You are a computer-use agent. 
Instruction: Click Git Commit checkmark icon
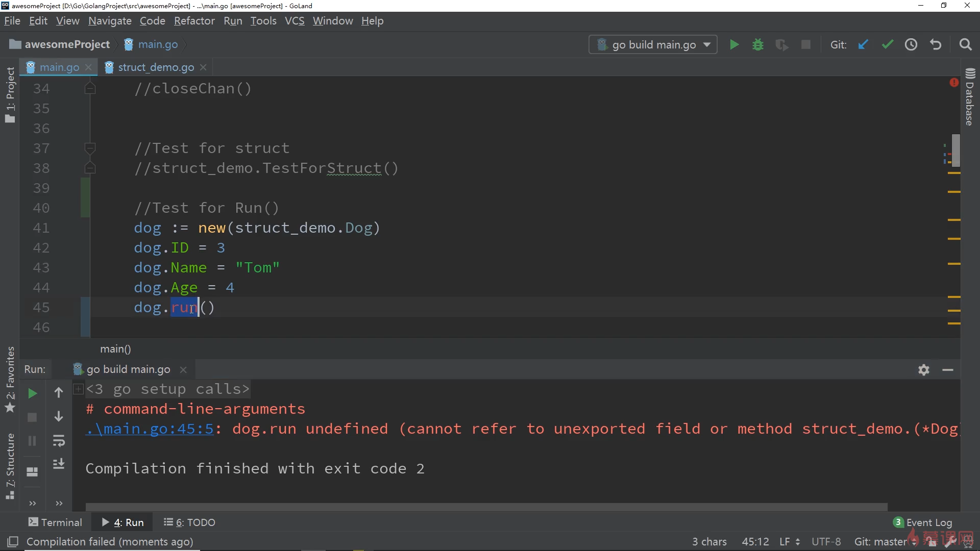coord(887,45)
